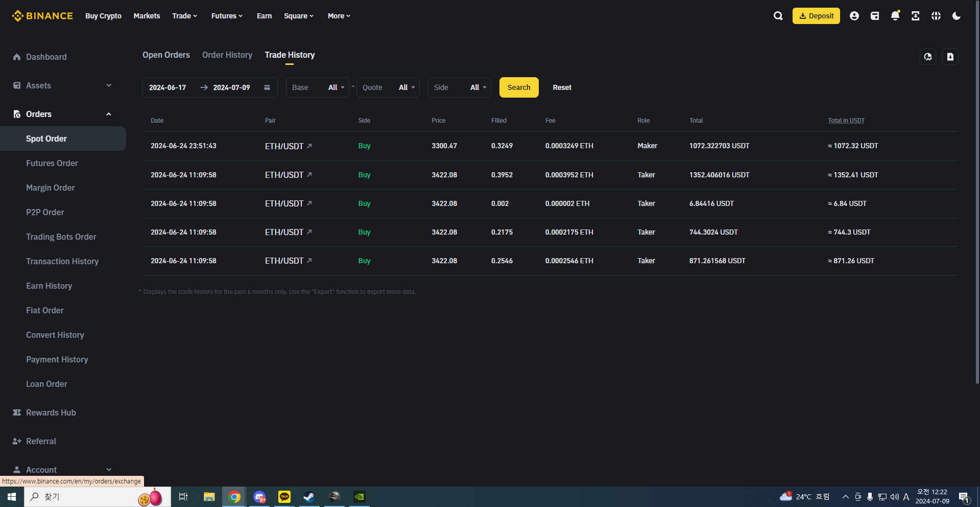This screenshot has width=980, height=507.
Task: Toggle the dark mode moon icon
Action: [957, 16]
